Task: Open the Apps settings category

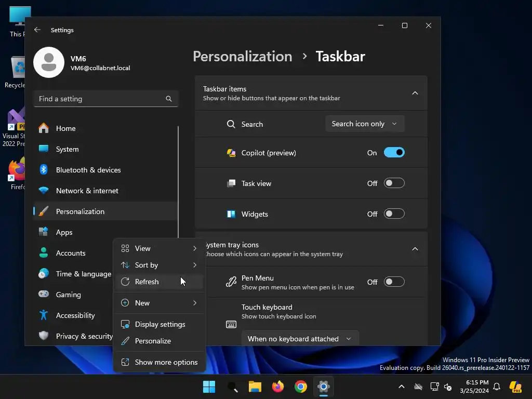Action: [105, 232]
